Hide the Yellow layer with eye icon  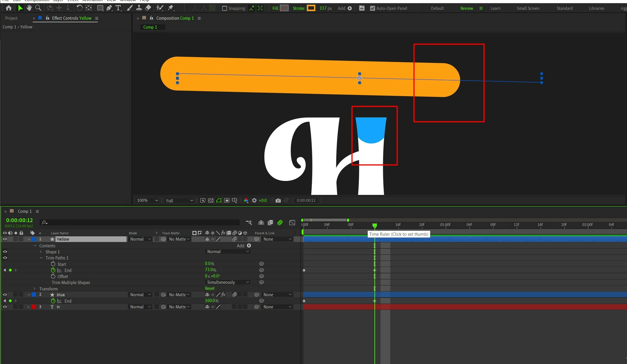[5, 239]
